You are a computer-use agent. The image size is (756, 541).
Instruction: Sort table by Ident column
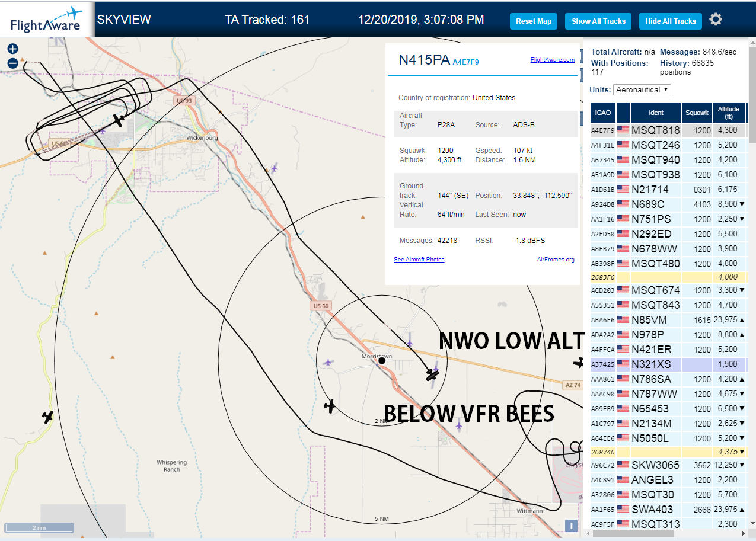(x=656, y=112)
